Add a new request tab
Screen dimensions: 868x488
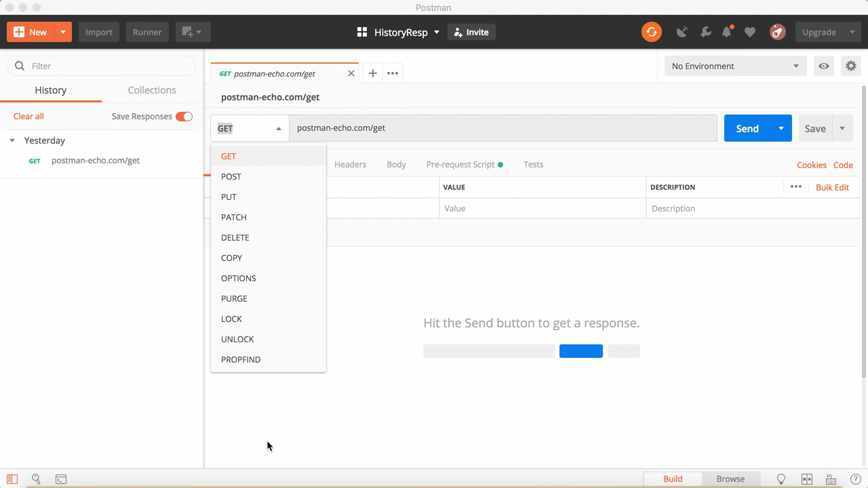(x=372, y=73)
